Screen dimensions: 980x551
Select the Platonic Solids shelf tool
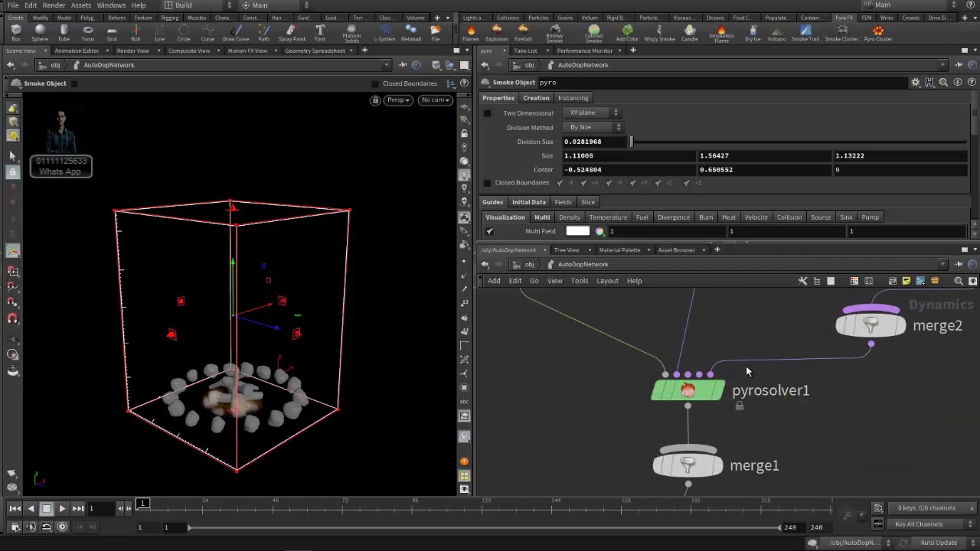coord(351,34)
